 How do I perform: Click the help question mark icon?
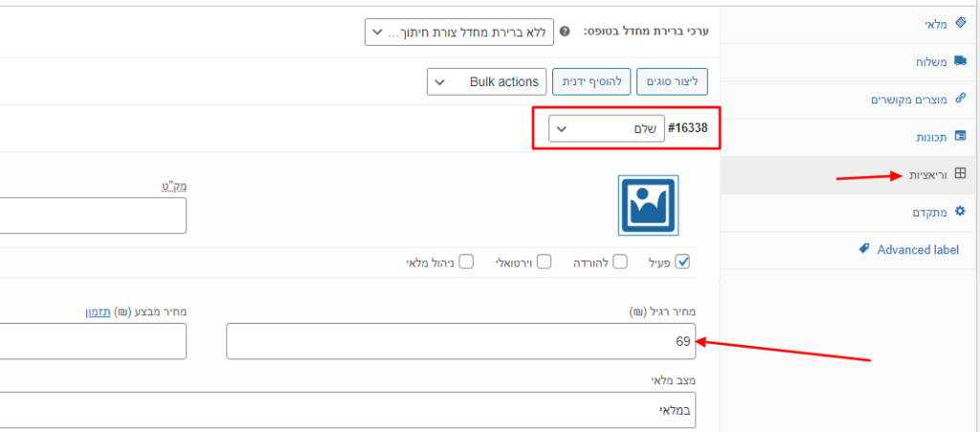565,32
